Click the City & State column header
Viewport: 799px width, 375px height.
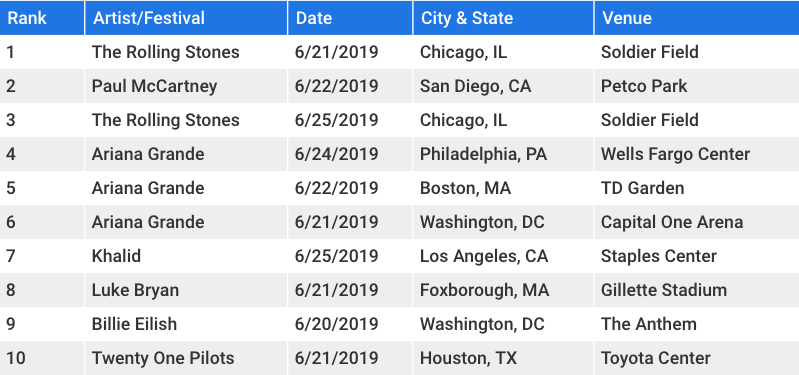tap(503, 18)
